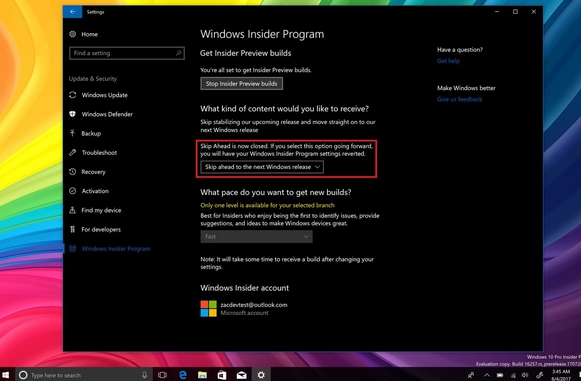The height and width of the screenshot is (381, 581).
Task: Click the Give us feedback link
Action: coord(459,99)
